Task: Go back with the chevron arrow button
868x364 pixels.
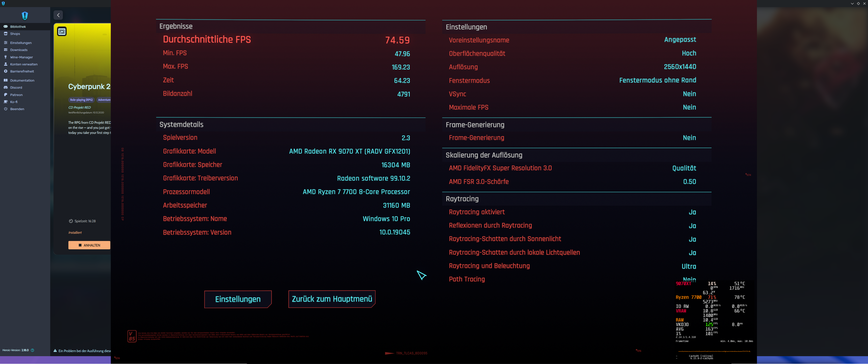Action: (58, 15)
